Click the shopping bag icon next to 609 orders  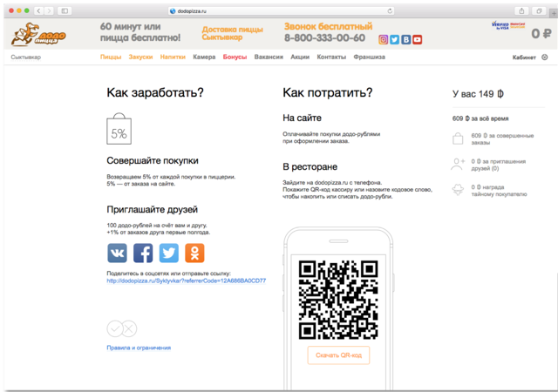click(458, 139)
